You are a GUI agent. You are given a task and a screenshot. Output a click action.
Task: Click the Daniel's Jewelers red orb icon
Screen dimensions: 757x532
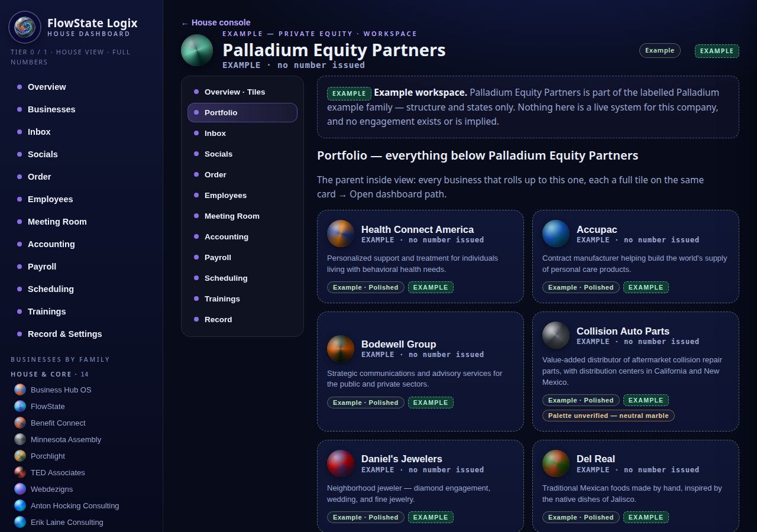click(x=341, y=463)
